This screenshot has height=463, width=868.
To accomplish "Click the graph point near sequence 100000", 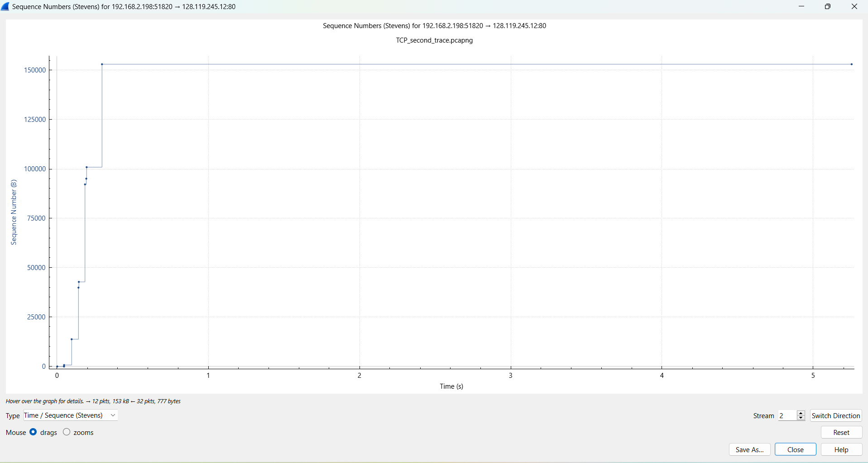I will click(87, 167).
